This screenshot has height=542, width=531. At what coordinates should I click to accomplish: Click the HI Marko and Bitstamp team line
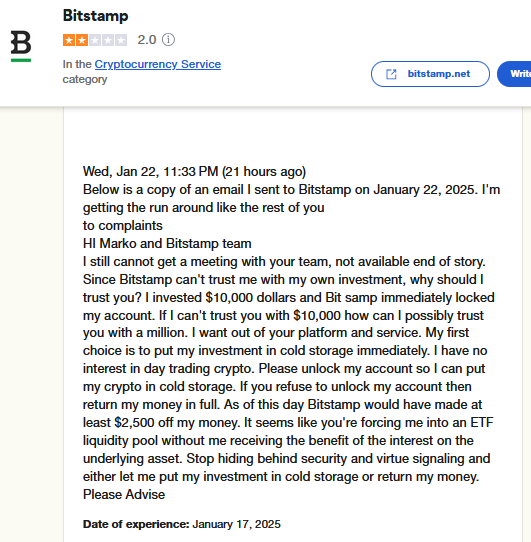pos(167,243)
